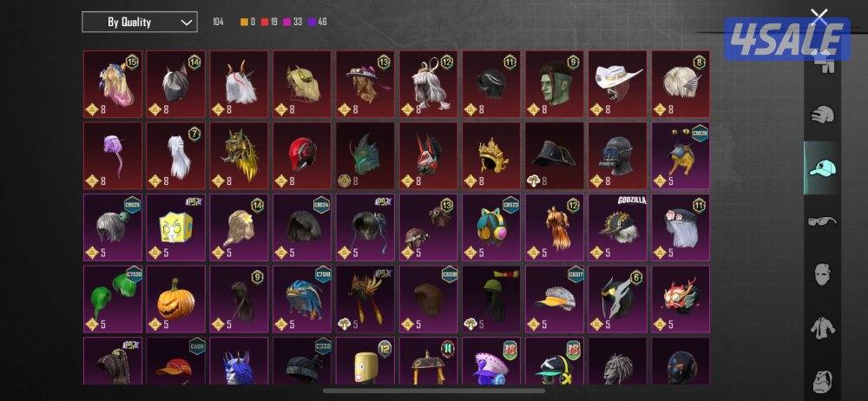Screen dimensions: 868x401
Task: Choose the black pirate tricorn hat
Action: pos(555,156)
